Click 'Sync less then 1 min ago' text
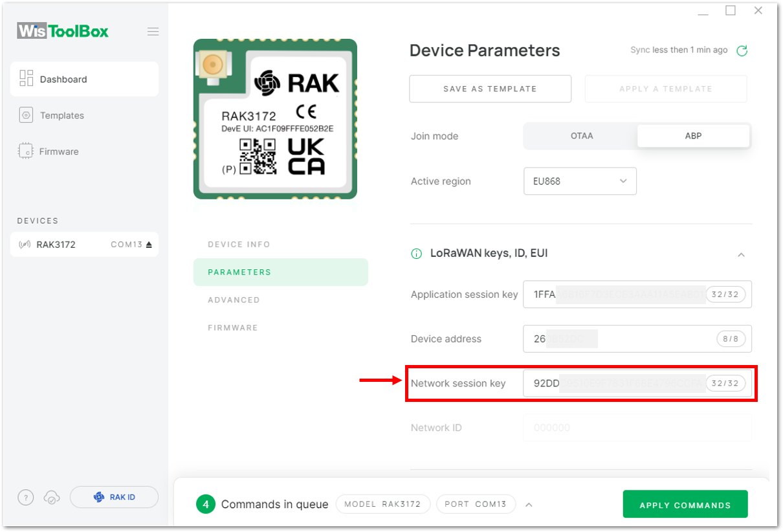Viewport: 783px width, 532px height. click(x=679, y=50)
